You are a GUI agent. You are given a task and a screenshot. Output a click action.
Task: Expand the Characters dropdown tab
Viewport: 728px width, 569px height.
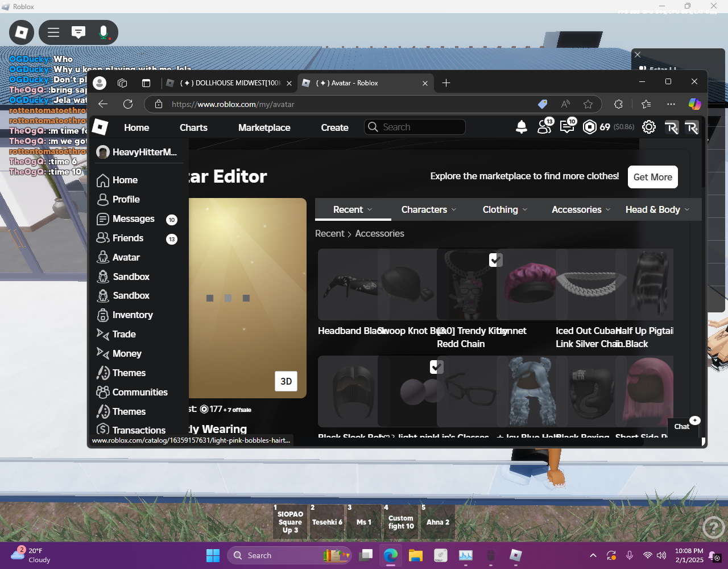429,209
